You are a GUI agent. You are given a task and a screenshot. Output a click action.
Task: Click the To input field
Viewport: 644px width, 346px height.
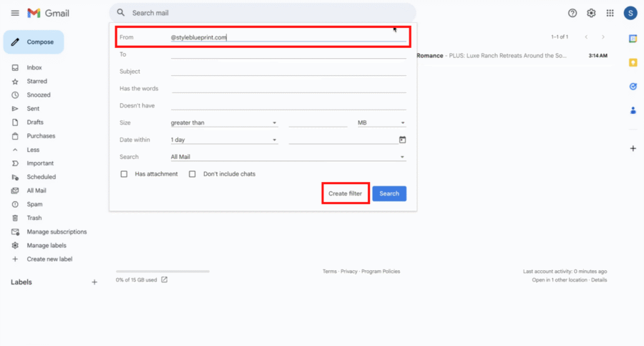click(288, 54)
